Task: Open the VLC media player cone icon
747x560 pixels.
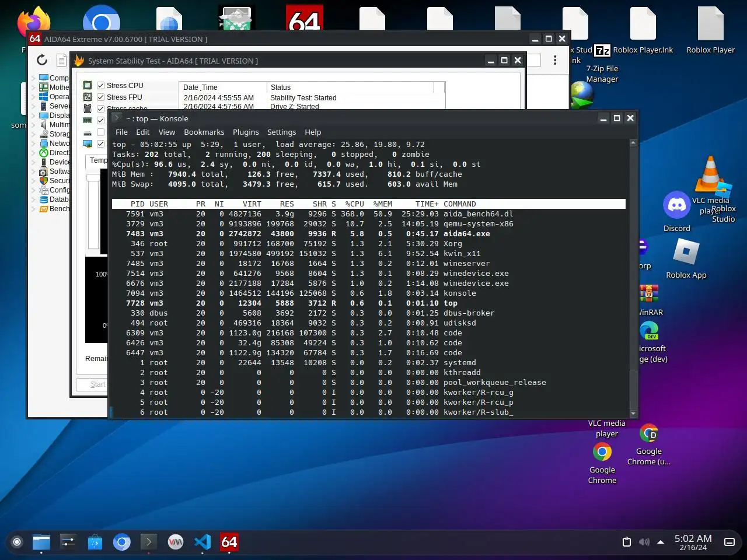Action: point(711,174)
